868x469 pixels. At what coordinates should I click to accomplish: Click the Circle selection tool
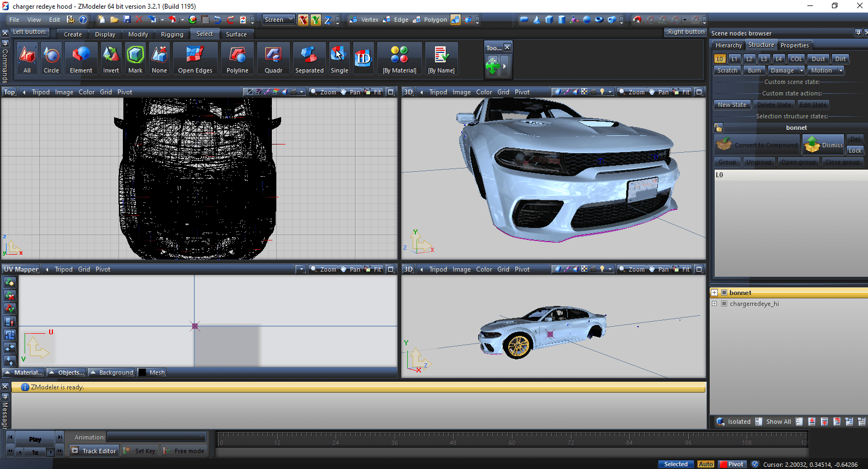[x=51, y=59]
